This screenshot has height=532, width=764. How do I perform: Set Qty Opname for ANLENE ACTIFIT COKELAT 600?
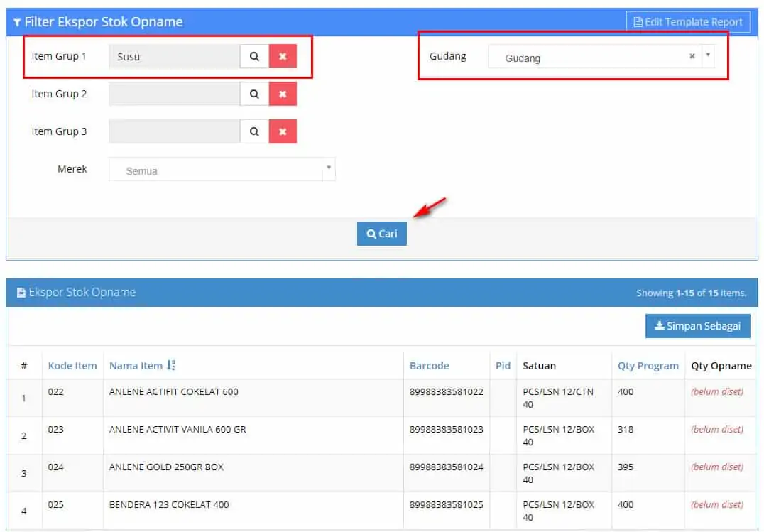coord(717,391)
